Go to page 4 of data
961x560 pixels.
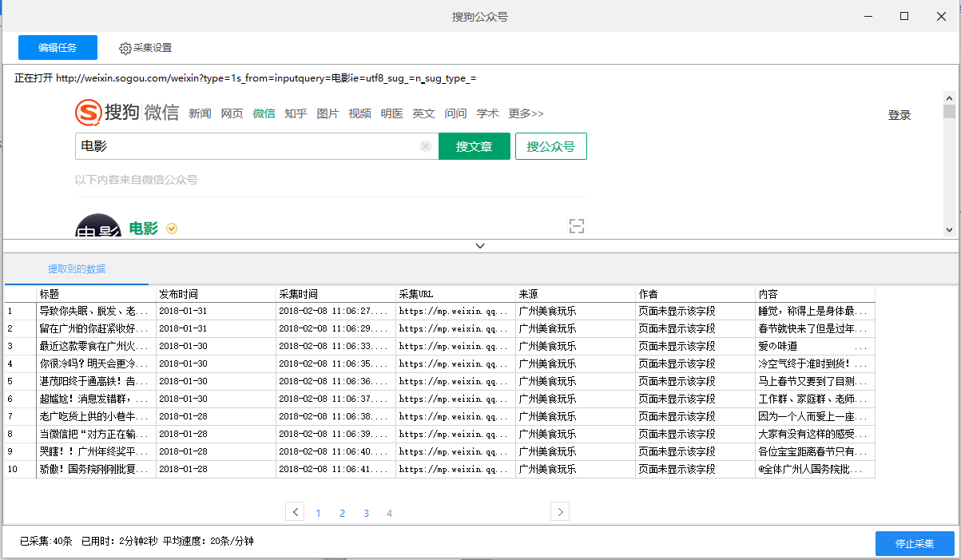pos(389,513)
